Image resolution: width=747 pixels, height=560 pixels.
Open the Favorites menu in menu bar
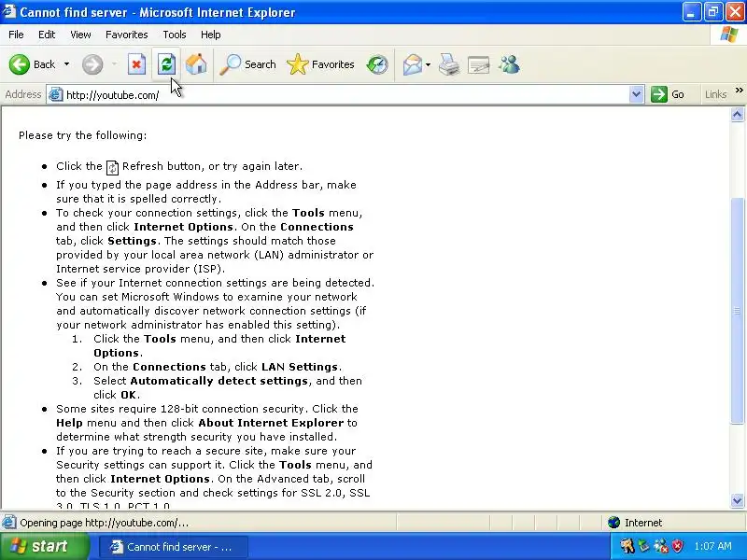(x=127, y=35)
